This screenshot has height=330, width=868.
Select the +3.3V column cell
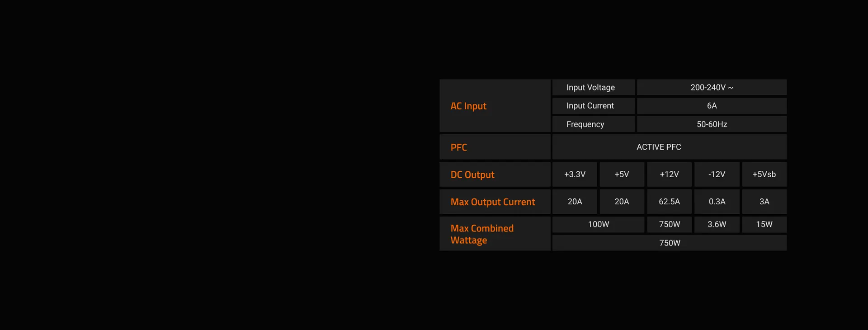[575, 174]
